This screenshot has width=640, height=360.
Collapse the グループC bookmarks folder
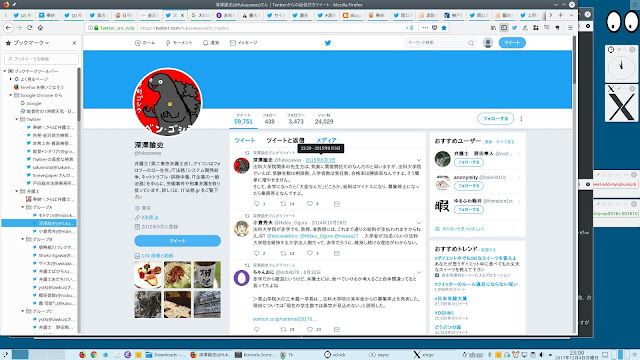(x=23, y=311)
